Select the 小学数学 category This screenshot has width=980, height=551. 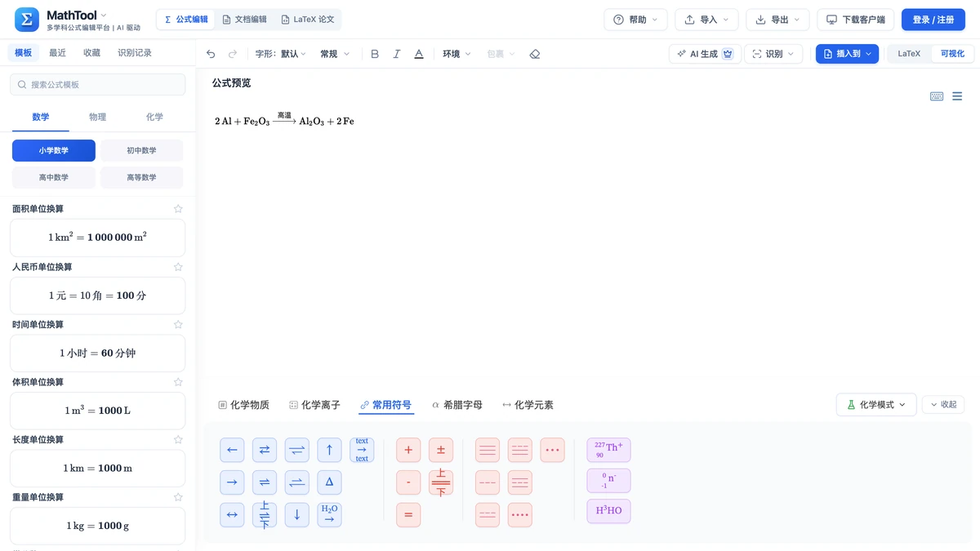[x=54, y=150]
